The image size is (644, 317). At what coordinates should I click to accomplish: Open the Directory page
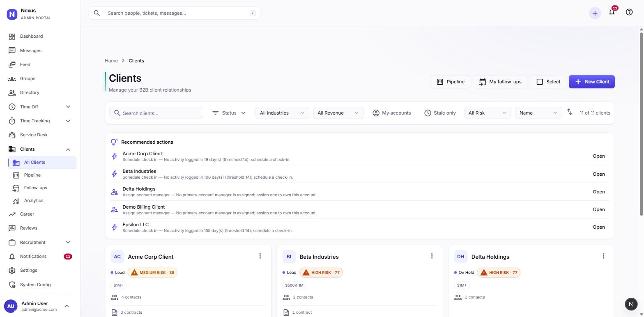click(40, 92)
